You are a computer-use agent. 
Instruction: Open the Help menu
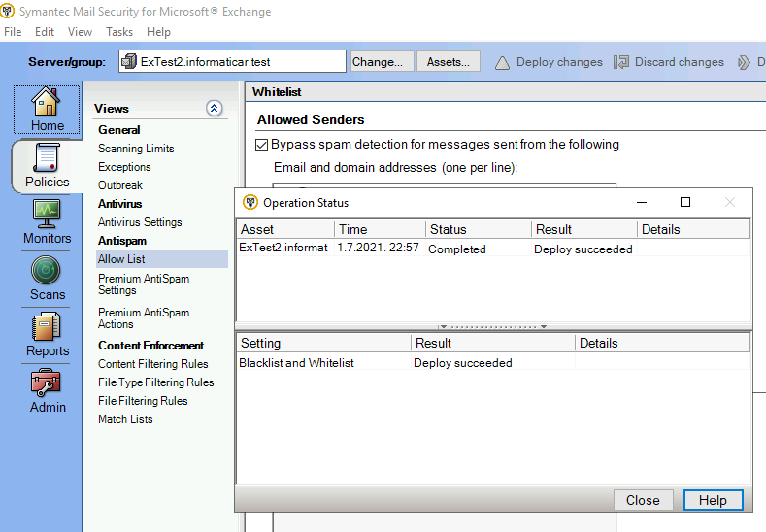pyautogui.click(x=158, y=32)
